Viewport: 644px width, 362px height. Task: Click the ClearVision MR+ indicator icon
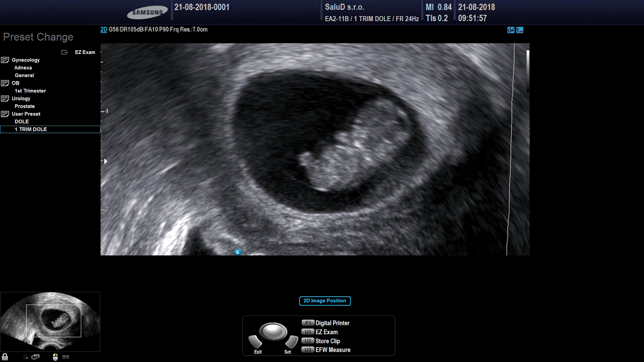click(x=511, y=30)
